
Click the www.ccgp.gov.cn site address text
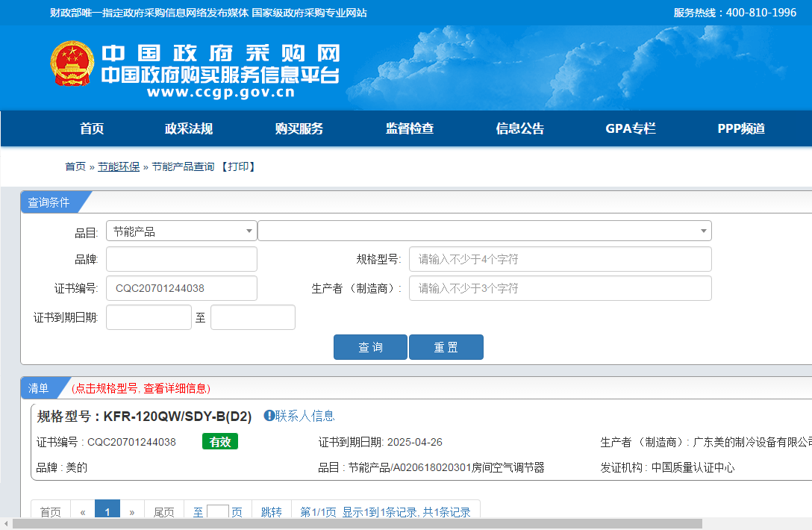(x=221, y=93)
